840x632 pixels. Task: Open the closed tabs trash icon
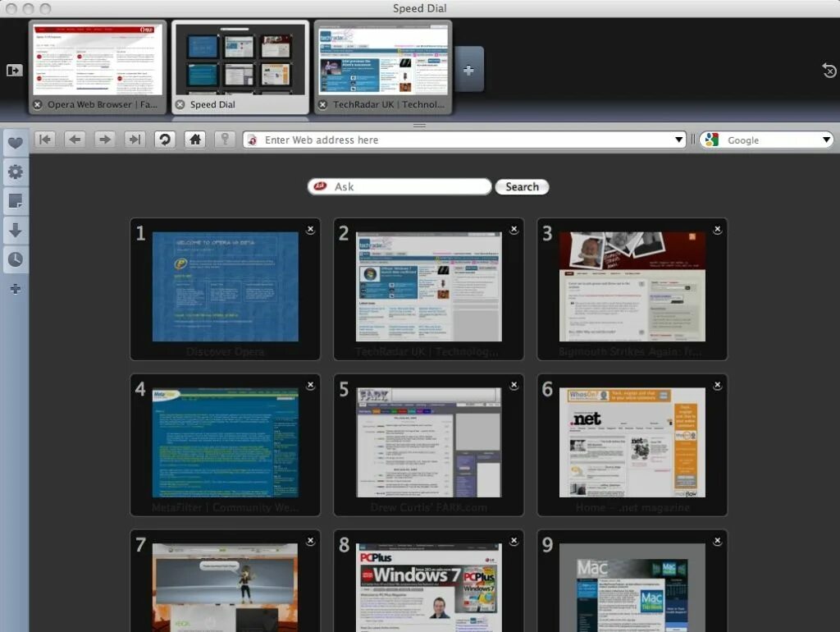(x=829, y=71)
